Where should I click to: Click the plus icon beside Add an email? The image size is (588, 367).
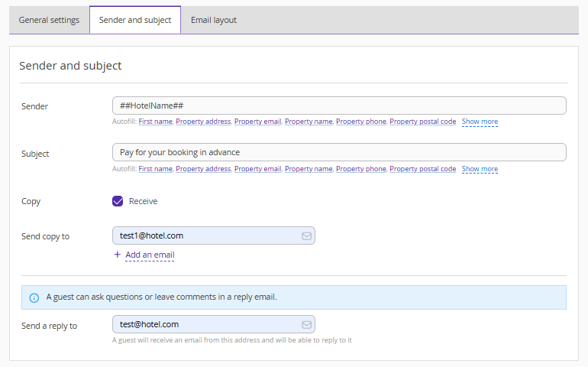[117, 255]
